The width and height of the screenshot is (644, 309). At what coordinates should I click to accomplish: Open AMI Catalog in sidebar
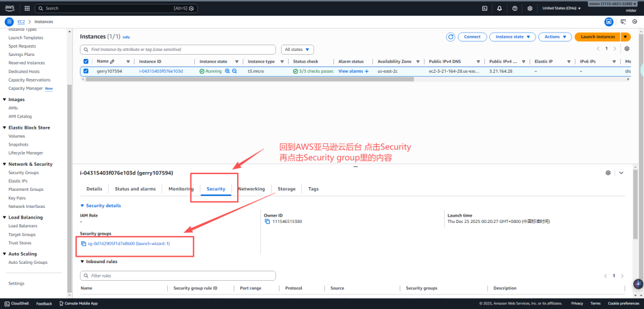tap(20, 117)
